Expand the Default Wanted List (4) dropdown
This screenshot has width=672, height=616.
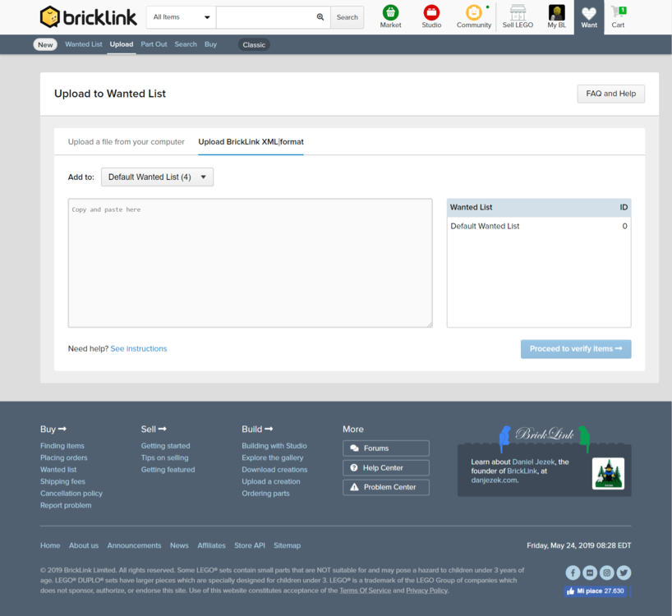(157, 177)
